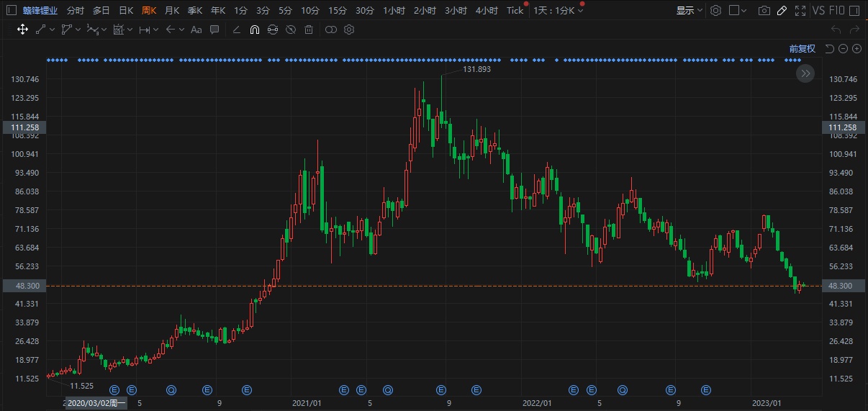Switch to 月K monthly chart tab

(x=172, y=11)
